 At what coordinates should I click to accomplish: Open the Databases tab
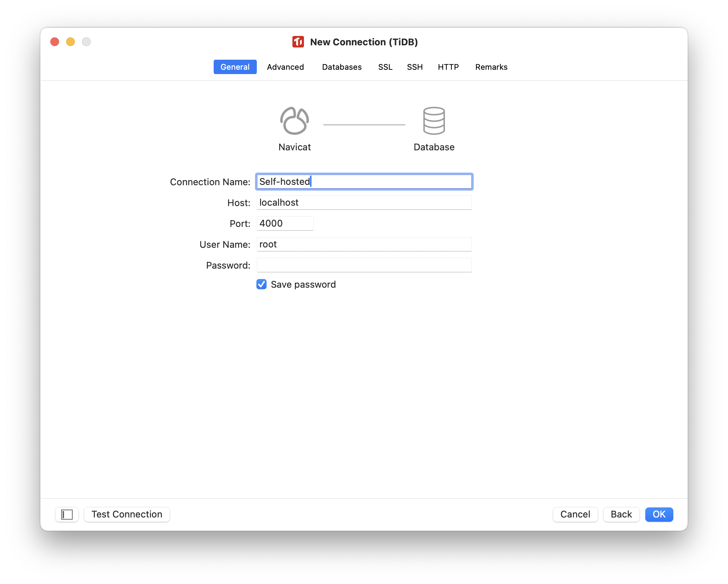[x=342, y=67]
